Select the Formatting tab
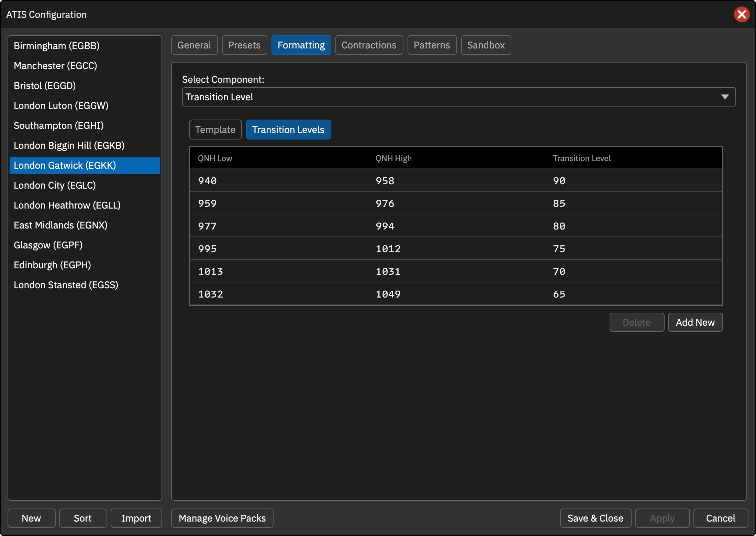The width and height of the screenshot is (756, 536). (301, 45)
